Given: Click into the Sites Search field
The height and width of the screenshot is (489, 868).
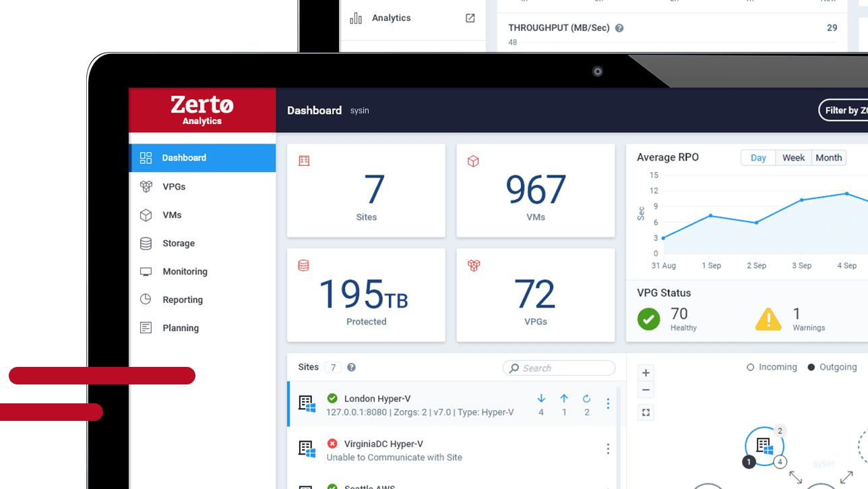Looking at the screenshot, I should [x=559, y=368].
